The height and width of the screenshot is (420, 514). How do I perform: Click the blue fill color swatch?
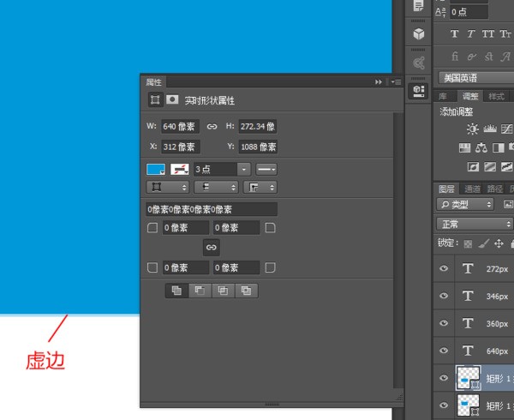pos(156,170)
